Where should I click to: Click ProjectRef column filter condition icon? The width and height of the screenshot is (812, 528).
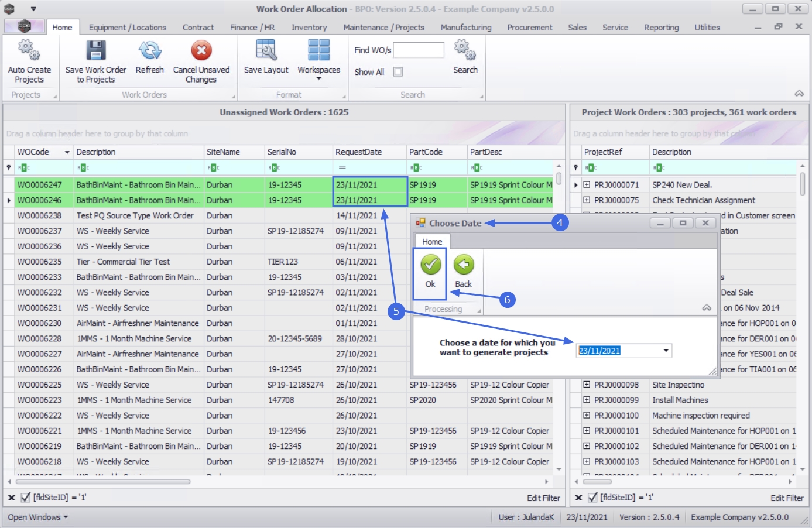coord(591,167)
